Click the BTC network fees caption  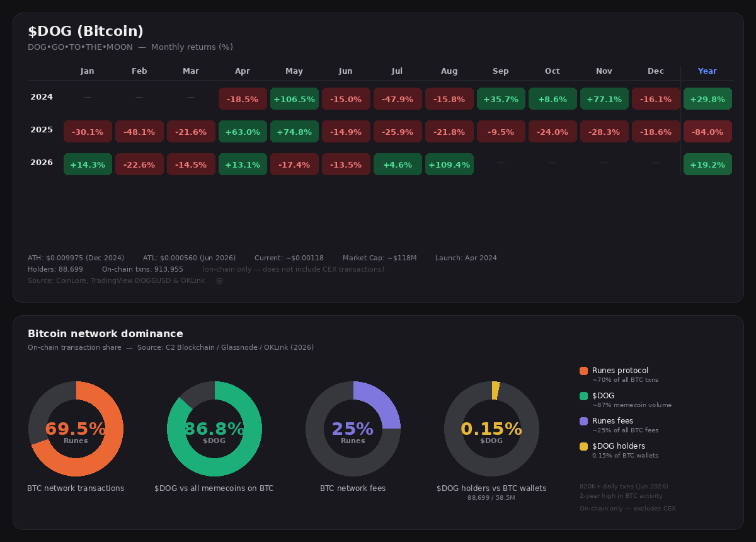coord(353,488)
